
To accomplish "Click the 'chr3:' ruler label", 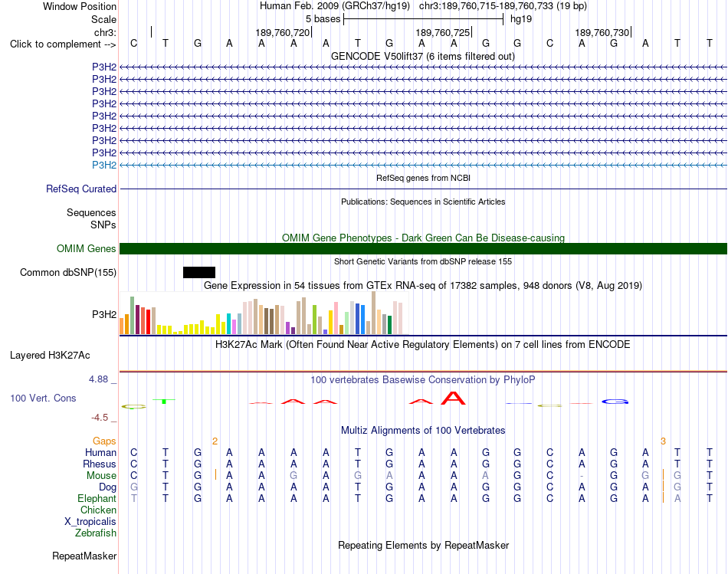I will tap(105, 32).
